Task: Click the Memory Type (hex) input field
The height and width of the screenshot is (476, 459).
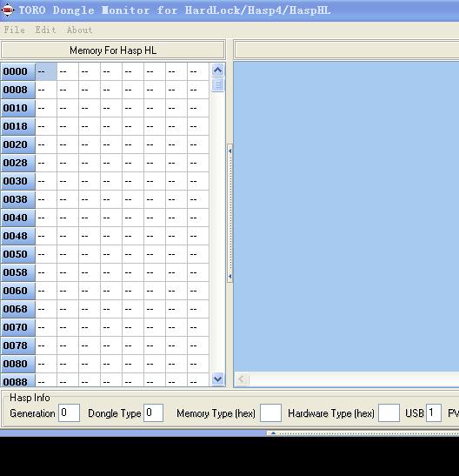Action: 270,412
